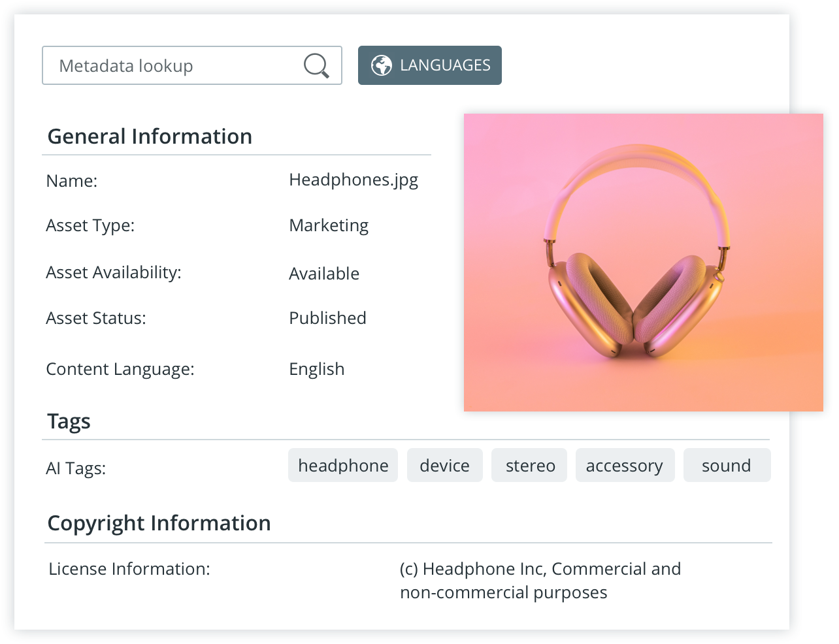Click the Asset Availability value Available
The image size is (839, 644).
(324, 274)
